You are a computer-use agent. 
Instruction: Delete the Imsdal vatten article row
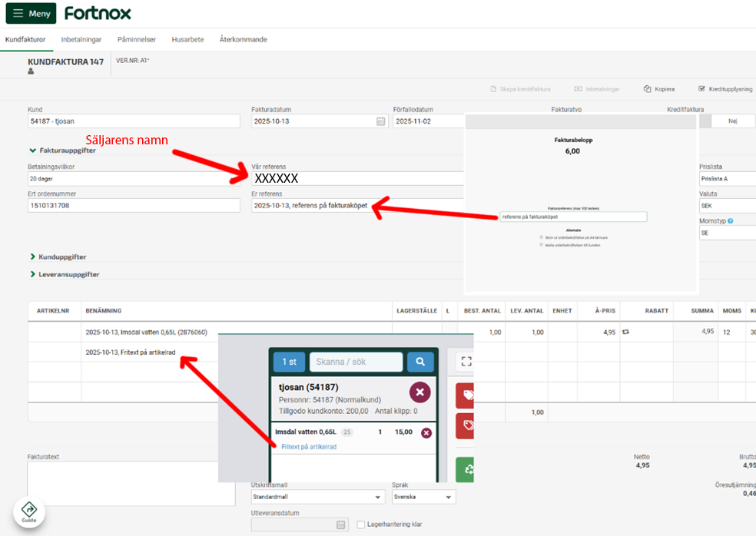pyautogui.click(x=426, y=432)
